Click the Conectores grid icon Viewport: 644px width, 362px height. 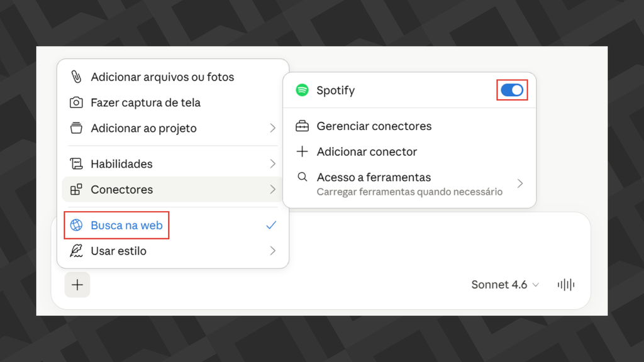[x=77, y=189]
